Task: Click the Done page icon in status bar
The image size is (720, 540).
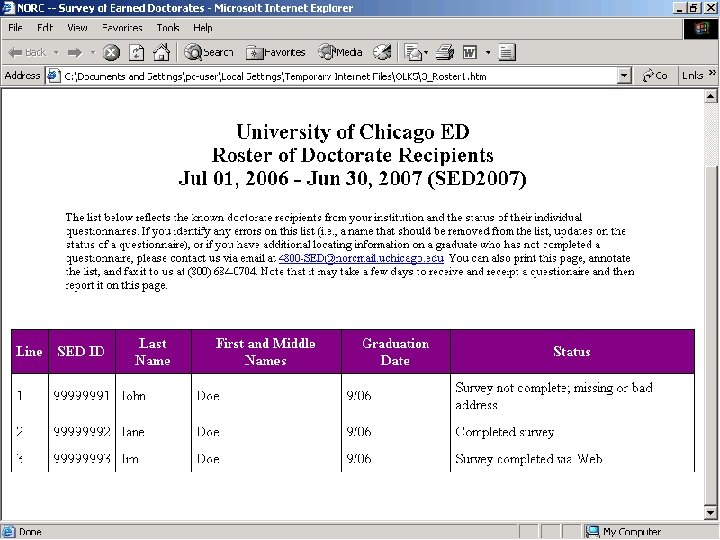Action: (9, 532)
